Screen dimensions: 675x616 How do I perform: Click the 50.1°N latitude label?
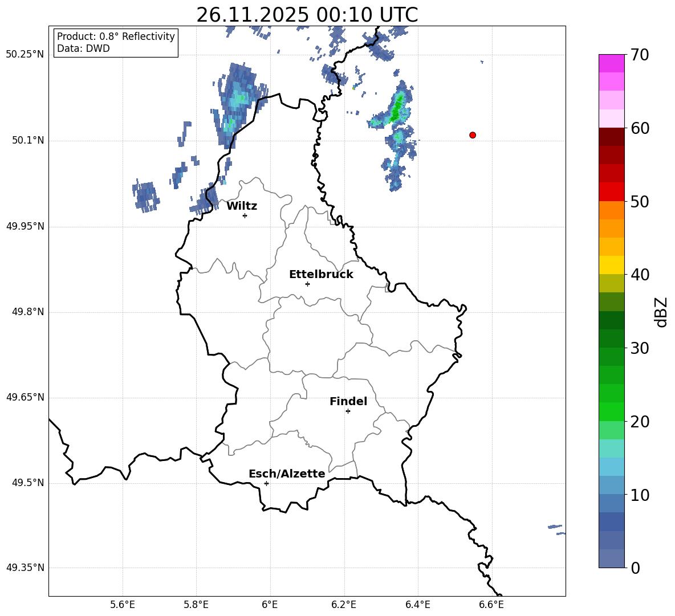[x=28, y=140]
